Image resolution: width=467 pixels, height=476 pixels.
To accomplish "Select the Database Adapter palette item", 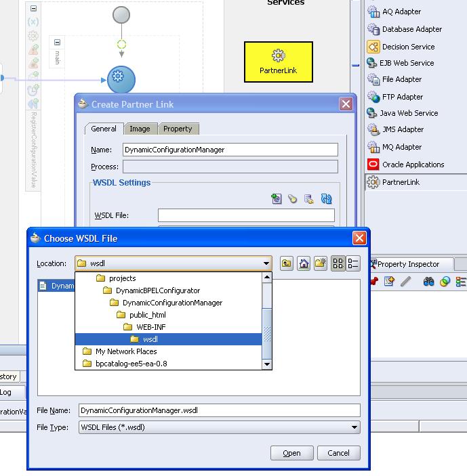I will coord(411,29).
